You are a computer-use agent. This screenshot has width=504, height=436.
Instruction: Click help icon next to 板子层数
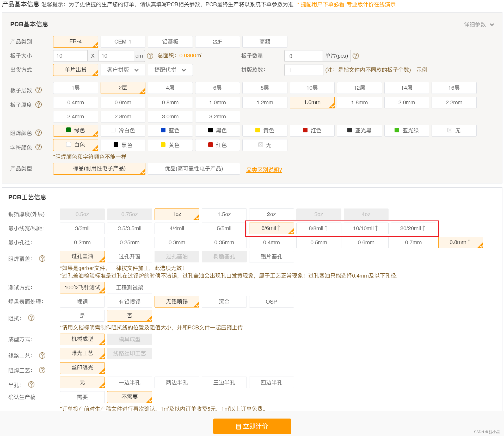39,90
